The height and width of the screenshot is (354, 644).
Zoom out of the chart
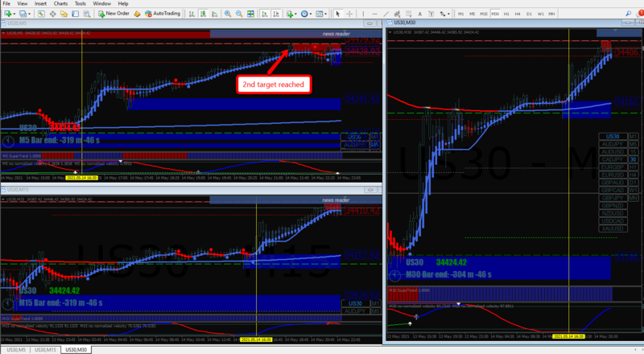(x=239, y=14)
